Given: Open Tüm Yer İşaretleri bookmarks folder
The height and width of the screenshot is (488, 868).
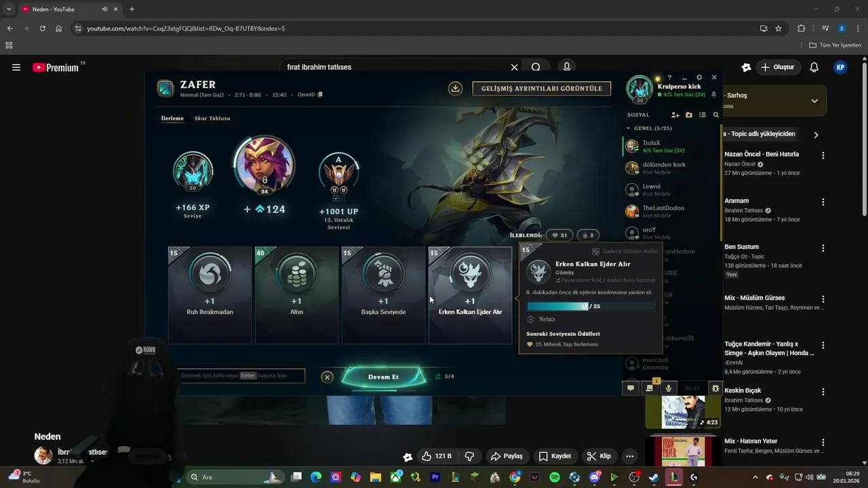Looking at the screenshot, I should tap(835, 45).
